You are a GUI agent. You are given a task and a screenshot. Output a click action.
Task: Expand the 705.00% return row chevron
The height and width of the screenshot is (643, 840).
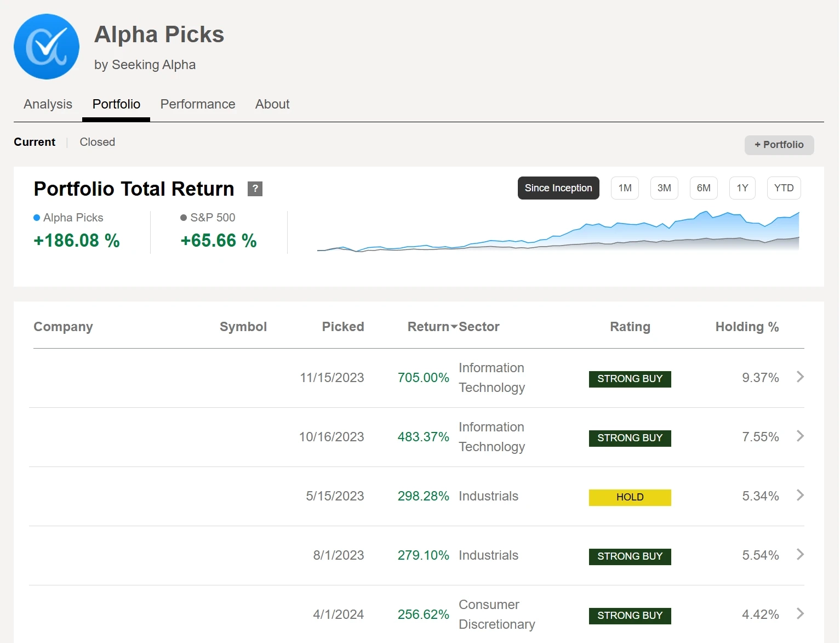tap(800, 377)
